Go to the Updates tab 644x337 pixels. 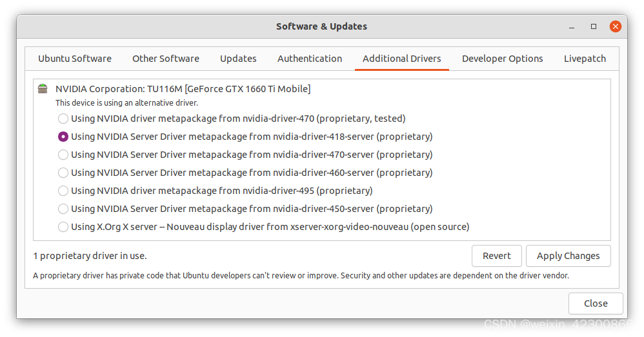(238, 59)
